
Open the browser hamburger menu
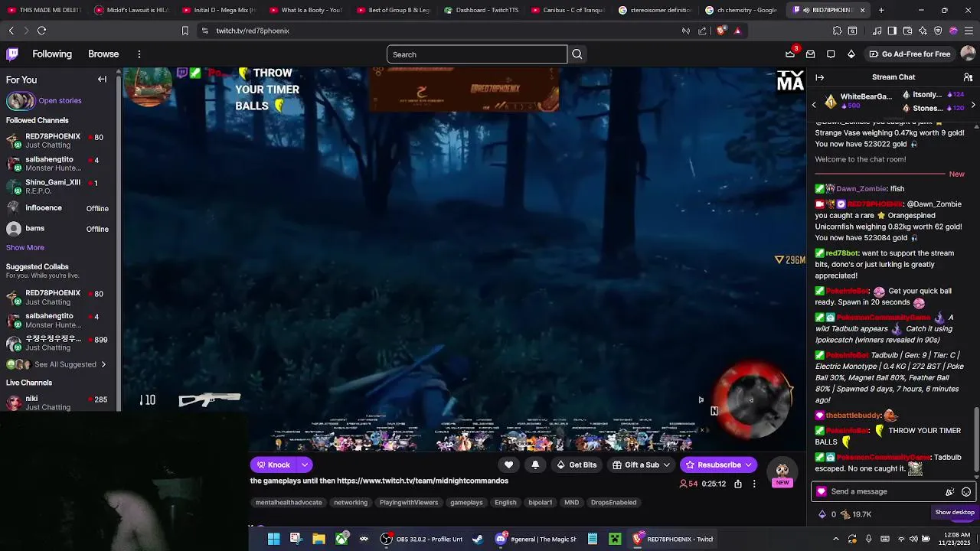[969, 31]
